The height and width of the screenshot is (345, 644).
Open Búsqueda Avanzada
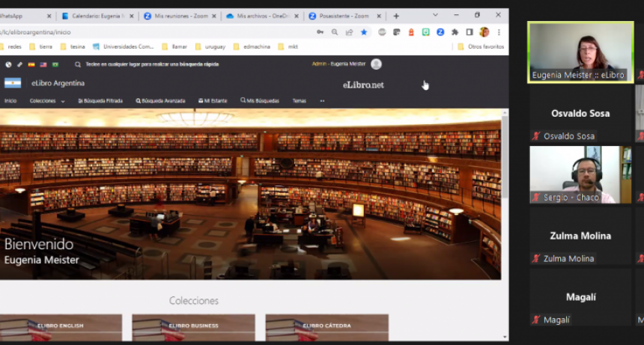(160, 101)
